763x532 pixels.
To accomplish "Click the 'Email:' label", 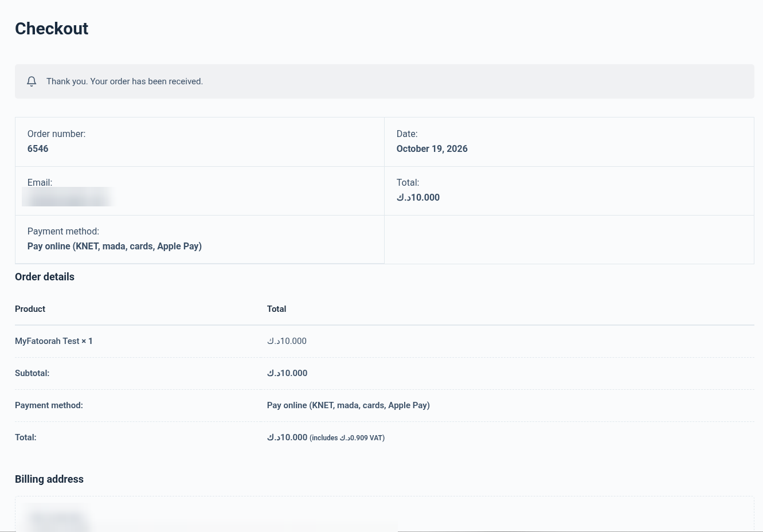I will [40, 182].
